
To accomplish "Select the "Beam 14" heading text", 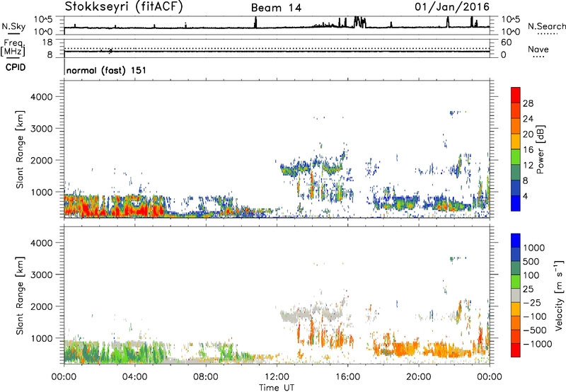I will pos(276,8).
